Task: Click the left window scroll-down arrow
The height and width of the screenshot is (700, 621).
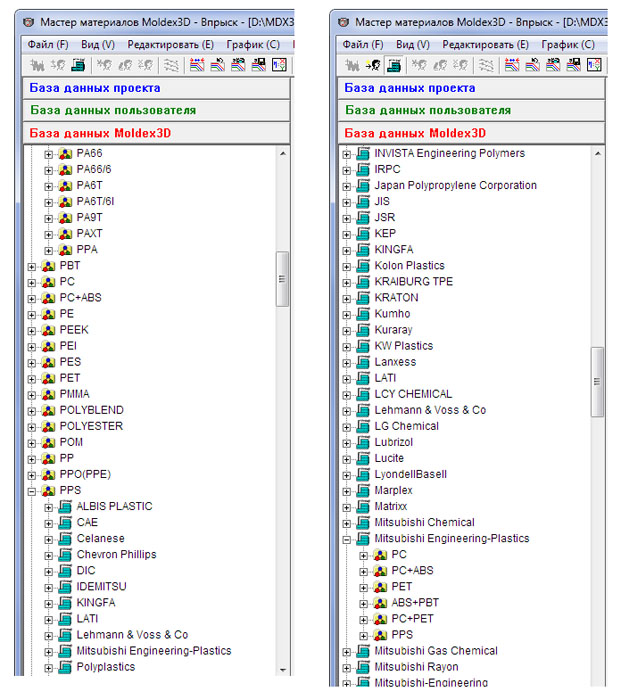Action: [283, 670]
